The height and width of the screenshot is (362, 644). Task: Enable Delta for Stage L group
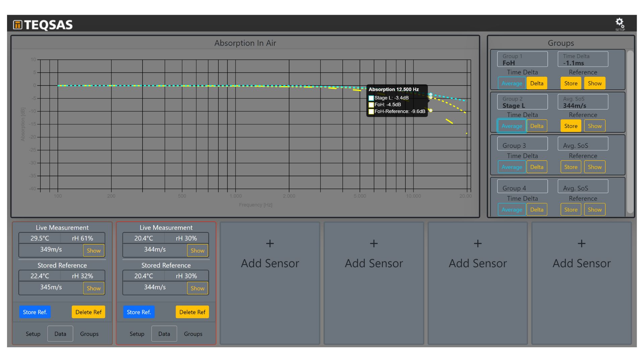pos(536,126)
